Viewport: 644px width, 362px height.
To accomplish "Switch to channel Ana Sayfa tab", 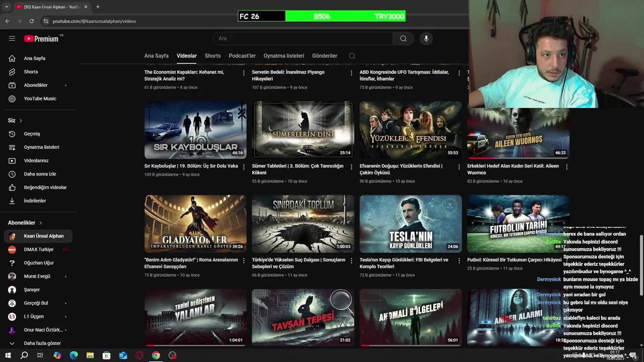I will click(156, 56).
